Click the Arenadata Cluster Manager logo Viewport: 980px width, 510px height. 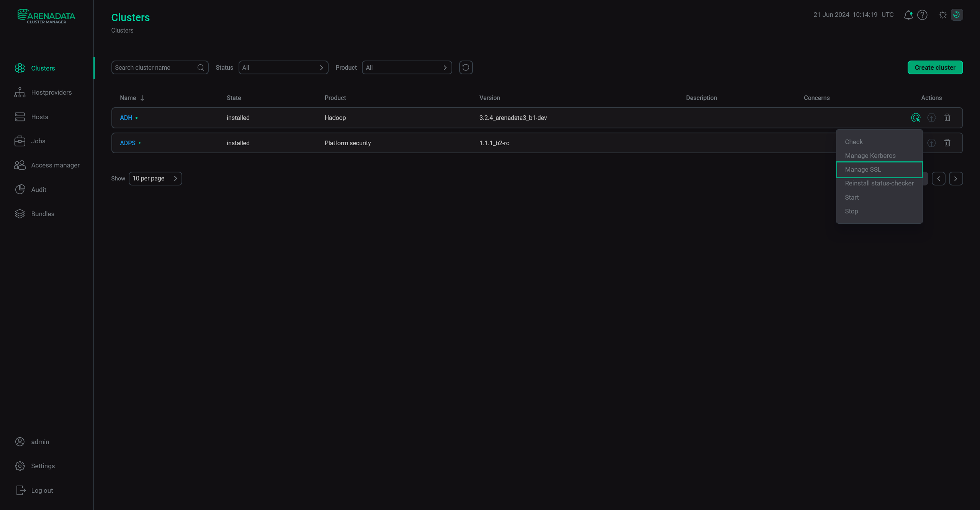[x=46, y=16]
